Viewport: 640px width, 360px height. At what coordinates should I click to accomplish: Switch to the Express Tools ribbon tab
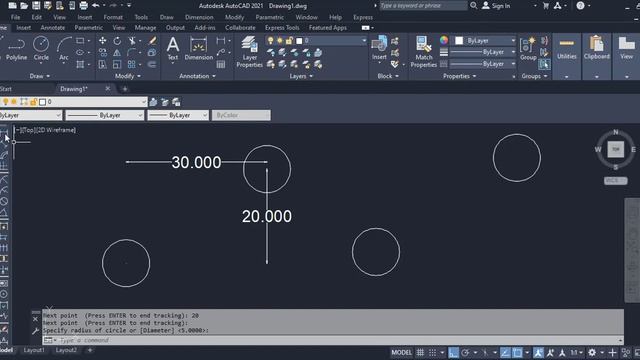pyautogui.click(x=282, y=27)
